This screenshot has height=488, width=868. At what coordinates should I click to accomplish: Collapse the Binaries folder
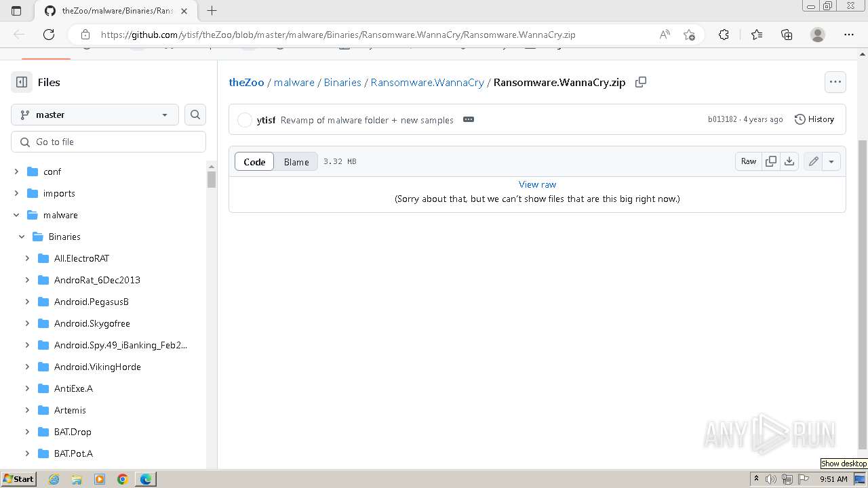22,237
